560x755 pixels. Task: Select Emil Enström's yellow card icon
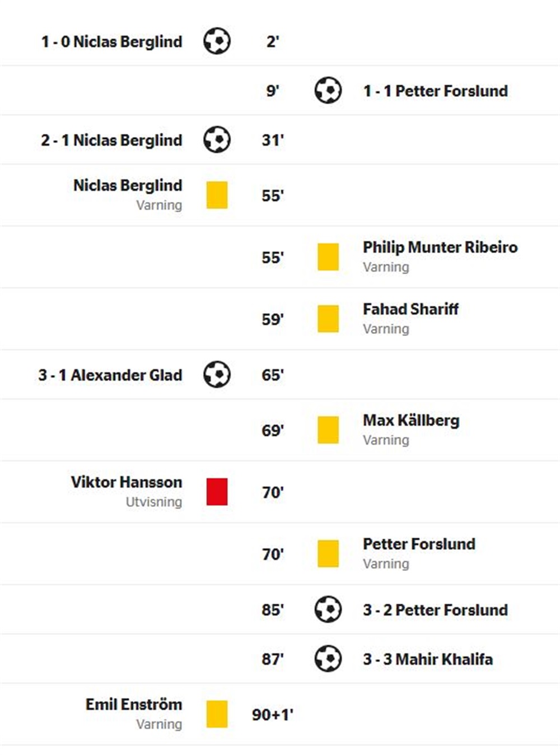point(217,714)
